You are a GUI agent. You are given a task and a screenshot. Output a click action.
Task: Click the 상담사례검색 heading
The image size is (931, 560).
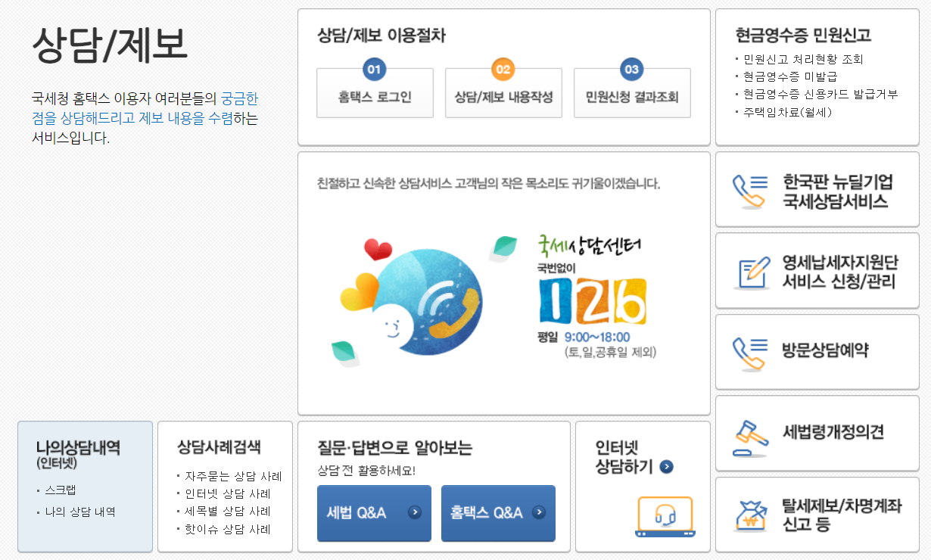coord(219,446)
